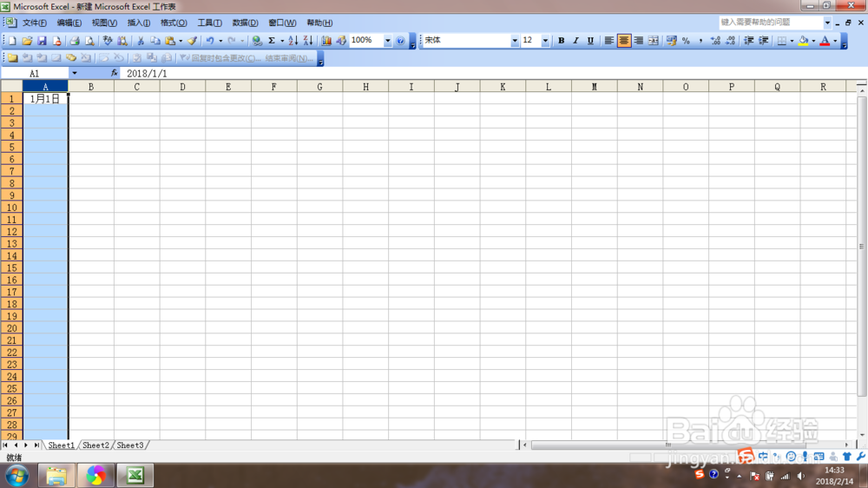Viewport: 868px width, 488px height.
Task: Switch to Sheet3 tab
Action: click(x=130, y=445)
